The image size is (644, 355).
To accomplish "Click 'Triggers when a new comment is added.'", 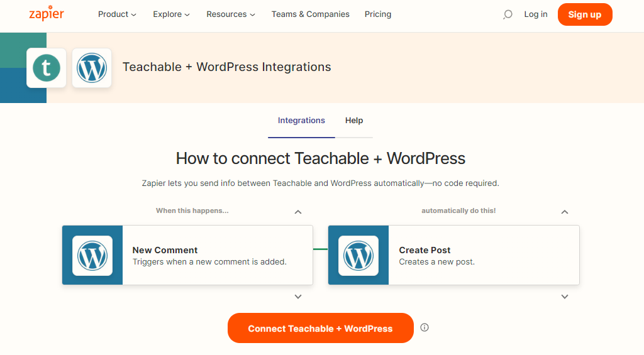I will tap(209, 262).
